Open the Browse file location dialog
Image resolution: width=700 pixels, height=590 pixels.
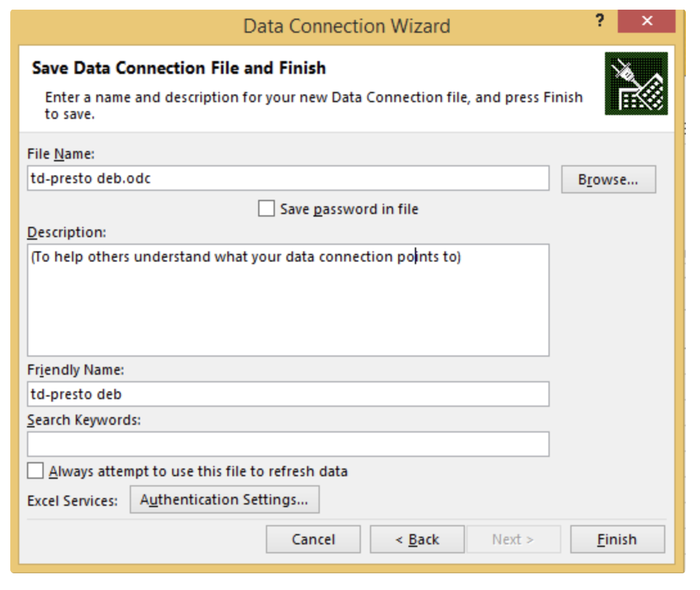pyautogui.click(x=608, y=180)
